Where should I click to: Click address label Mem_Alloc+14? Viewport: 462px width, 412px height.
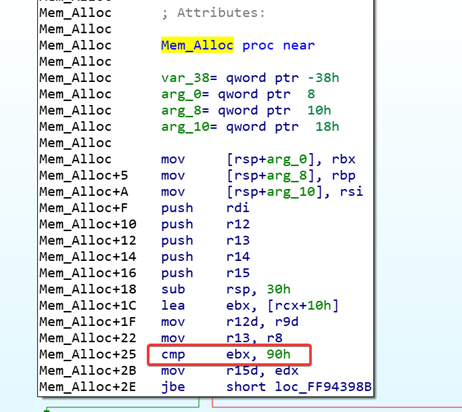pyautogui.click(x=88, y=257)
